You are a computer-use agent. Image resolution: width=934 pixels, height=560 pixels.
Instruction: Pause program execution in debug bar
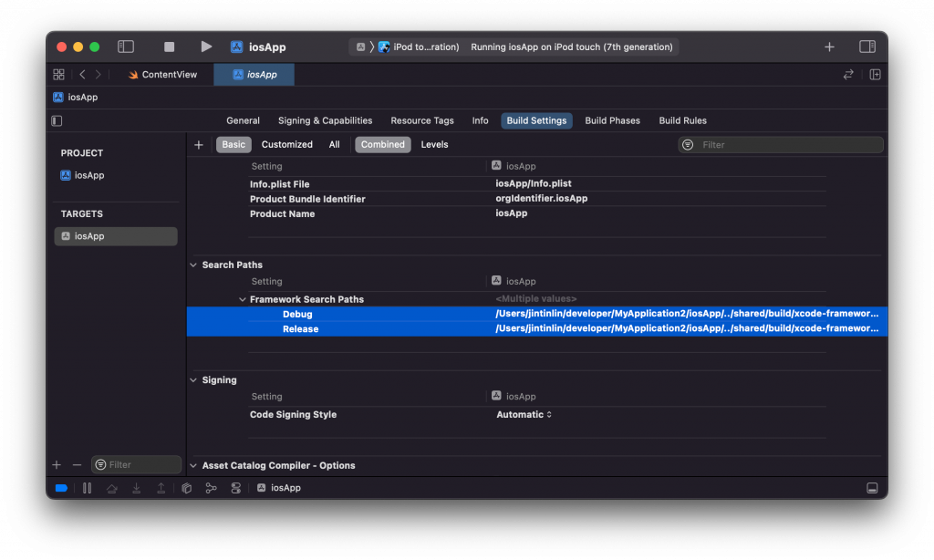pos(87,488)
